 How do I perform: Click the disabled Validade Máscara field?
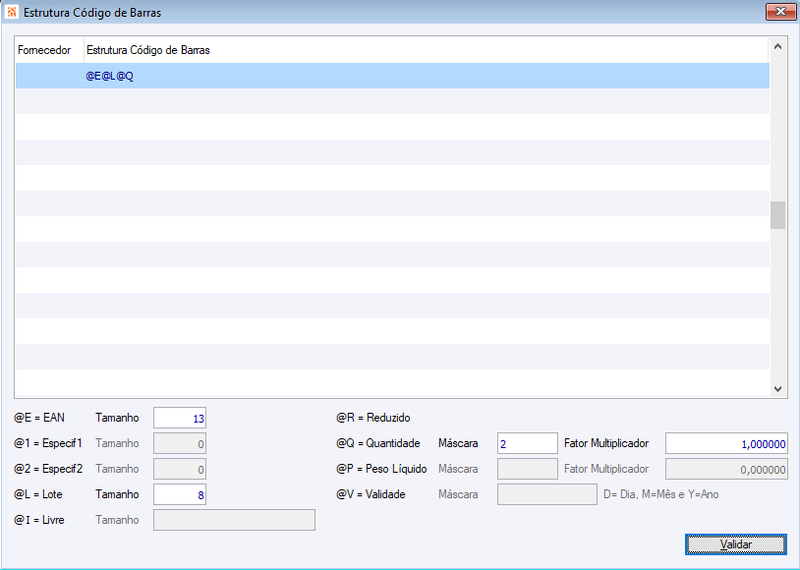click(547, 494)
